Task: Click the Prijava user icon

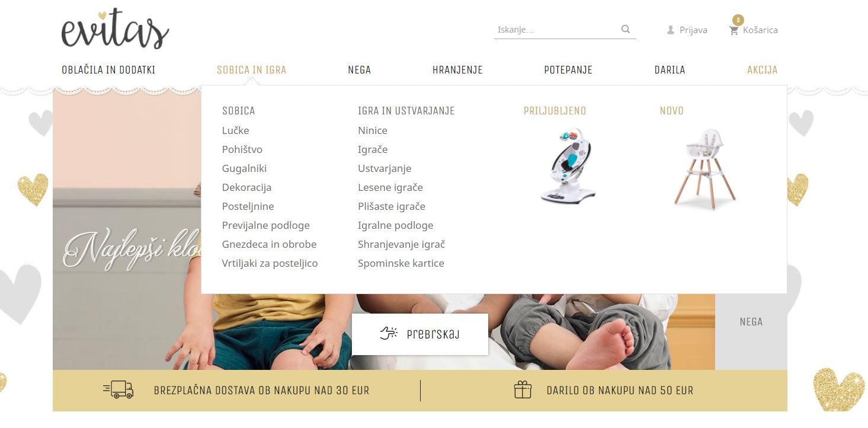Action: 671,30
